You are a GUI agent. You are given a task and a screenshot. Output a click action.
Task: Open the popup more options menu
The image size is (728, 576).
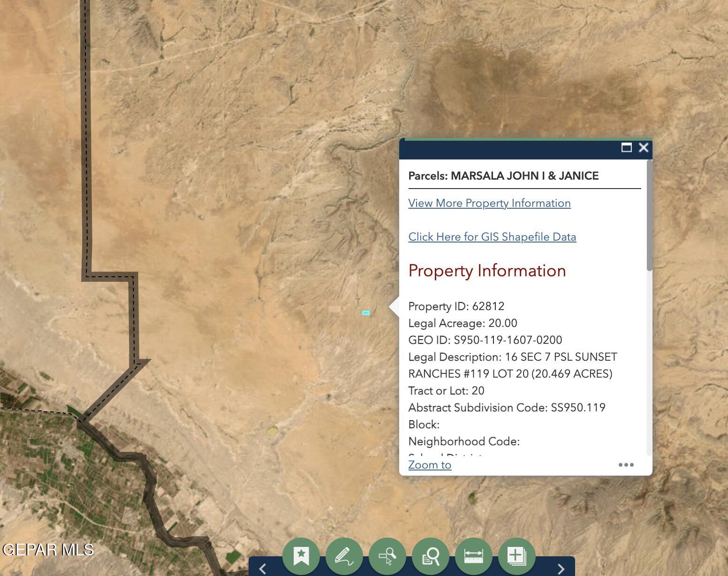(x=626, y=465)
